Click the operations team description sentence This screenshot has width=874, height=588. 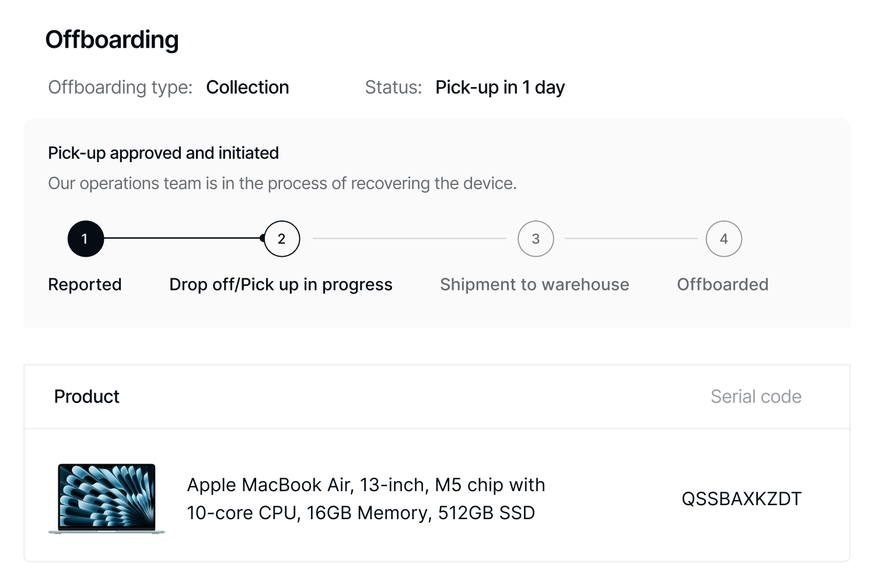282,183
